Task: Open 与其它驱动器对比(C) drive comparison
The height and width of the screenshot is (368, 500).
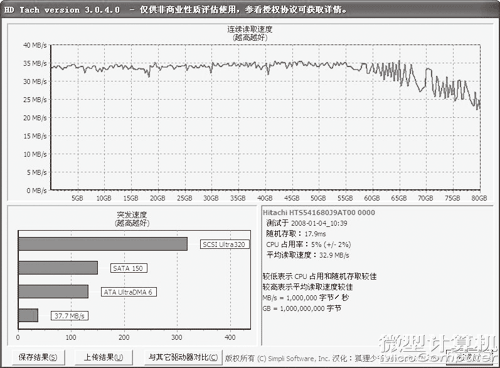Action: (183, 357)
